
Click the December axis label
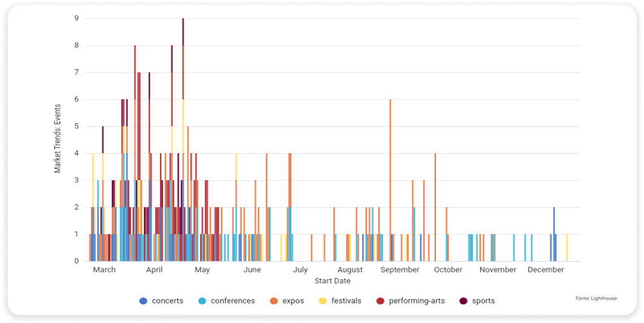(x=546, y=270)
